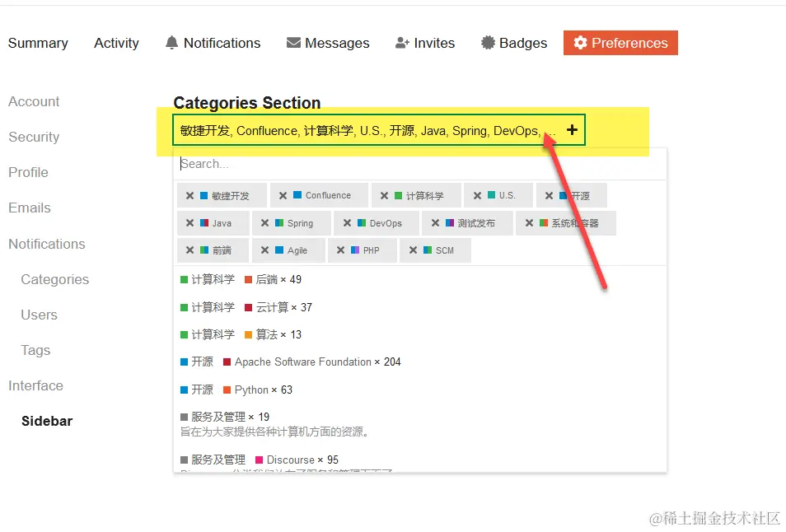This screenshot has width=786, height=532.
Task: Click the Badges certificate icon
Action: pos(488,43)
